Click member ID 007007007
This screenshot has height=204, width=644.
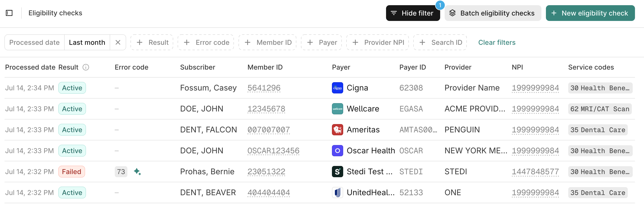269,130
